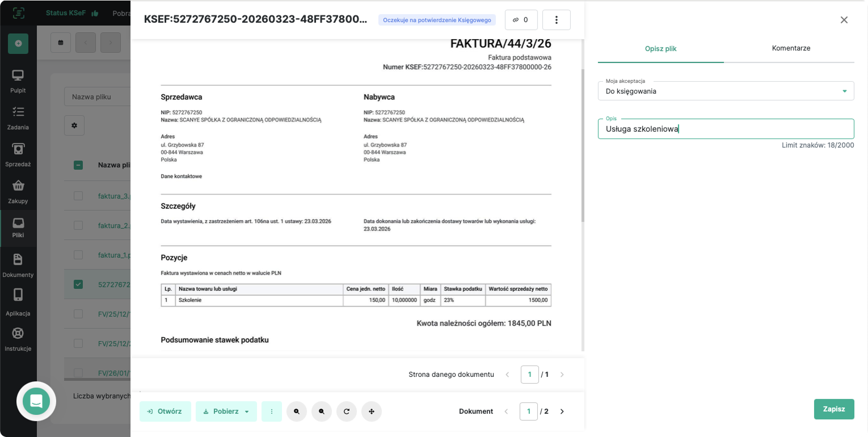Switch to the Komentarze tab
The height and width of the screenshot is (437, 868).
click(x=791, y=48)
